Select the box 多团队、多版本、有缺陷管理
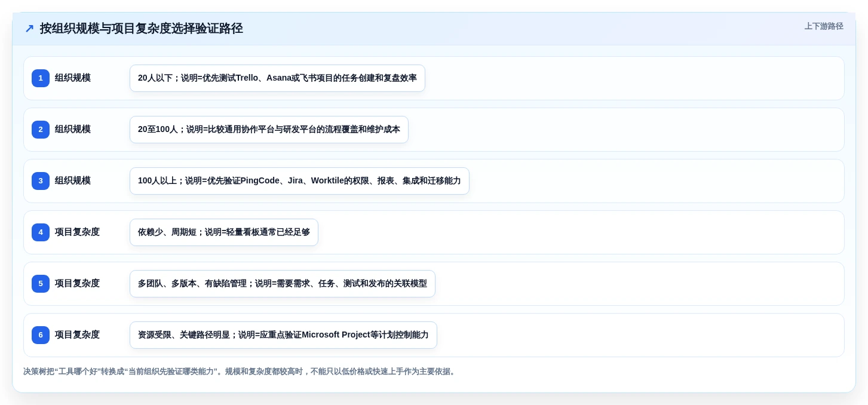Image resolution: width=868 pixels, height=405 pixels. coord(283,284)
